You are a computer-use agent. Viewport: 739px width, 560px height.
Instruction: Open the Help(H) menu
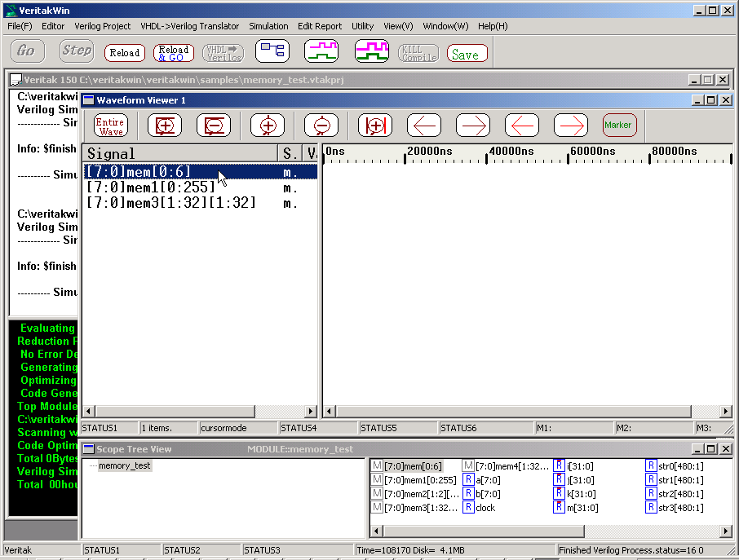point(493,26)
